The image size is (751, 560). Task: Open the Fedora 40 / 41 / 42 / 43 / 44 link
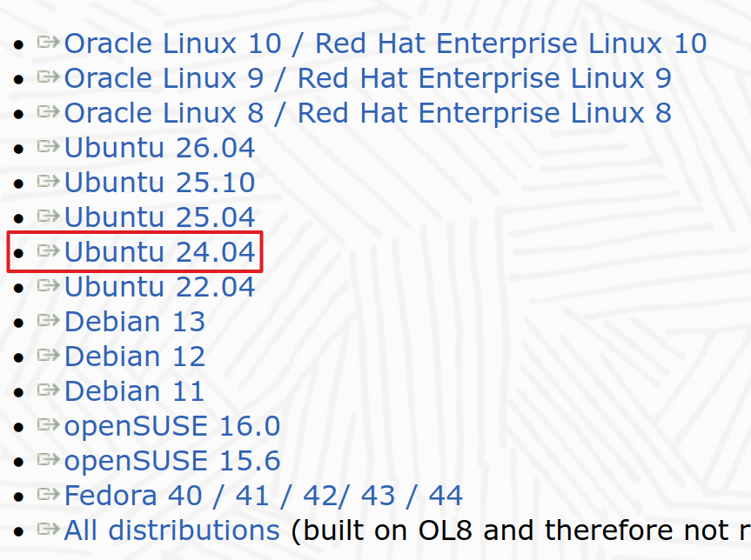(x=264, y=496)
